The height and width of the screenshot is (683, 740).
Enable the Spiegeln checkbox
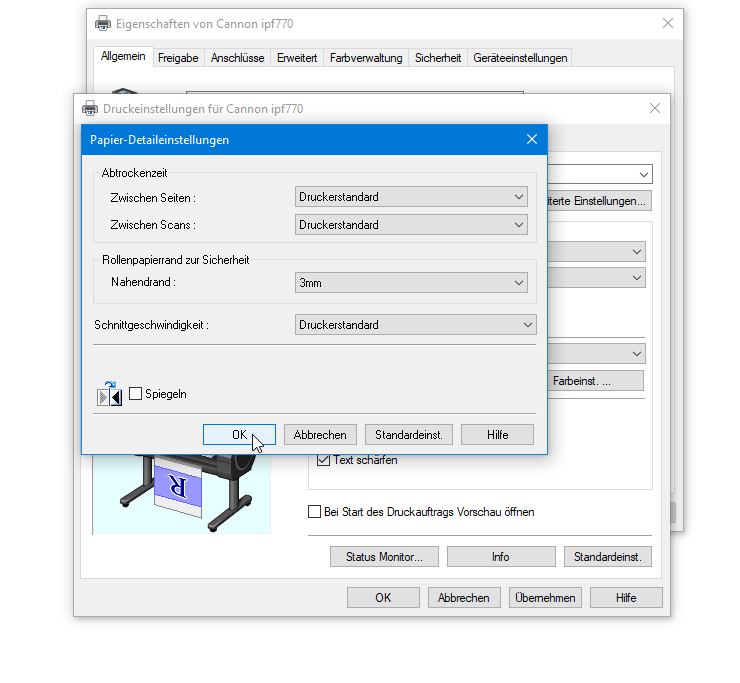point(136,394)
